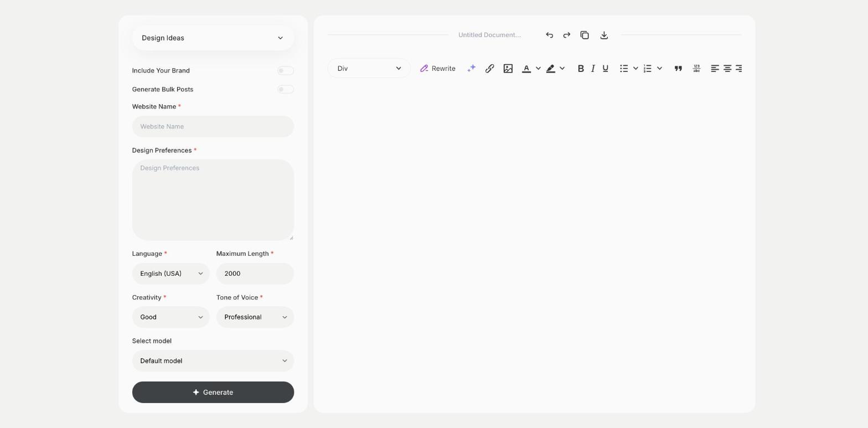Viewport: 868px width, 428px height.
Task: Click the Rewrite button
Action: pos(438,68)
